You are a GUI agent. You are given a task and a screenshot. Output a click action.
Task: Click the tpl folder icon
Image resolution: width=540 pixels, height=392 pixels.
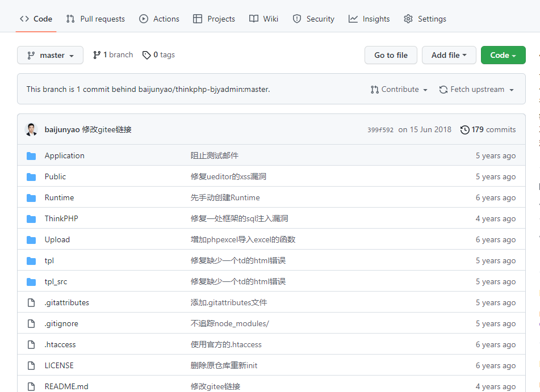(31, 261)
